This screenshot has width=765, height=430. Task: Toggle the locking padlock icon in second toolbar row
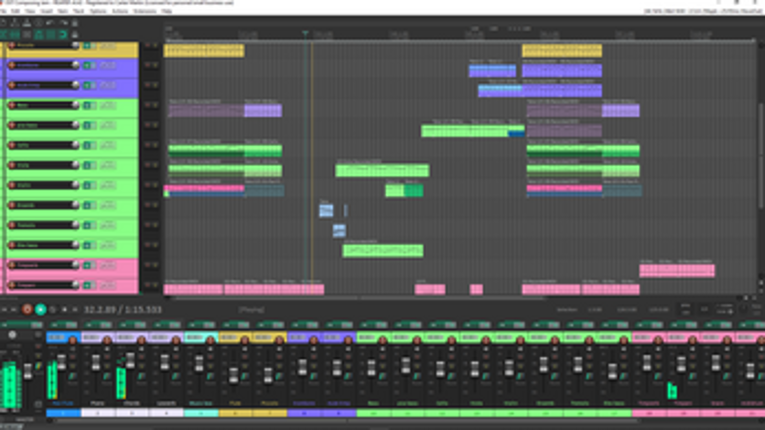(x=75, y=35)
